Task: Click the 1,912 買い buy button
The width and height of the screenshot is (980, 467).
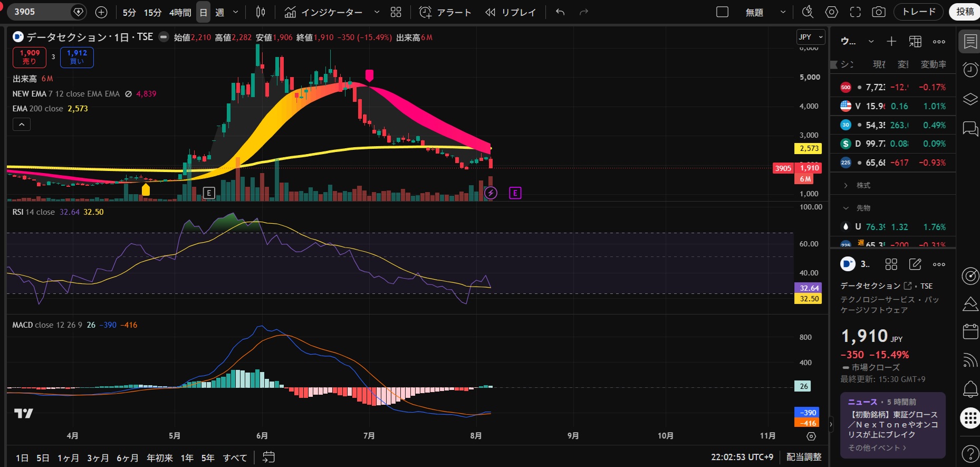Action: pyautogui.click(x=77, y=57)
